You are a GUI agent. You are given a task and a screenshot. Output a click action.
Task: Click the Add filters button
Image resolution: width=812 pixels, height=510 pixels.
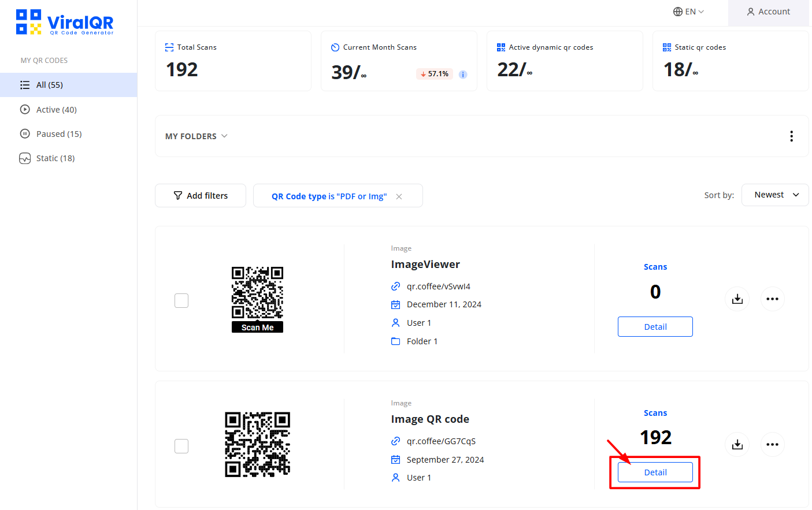pyautogui.click(x=201, y=196)
